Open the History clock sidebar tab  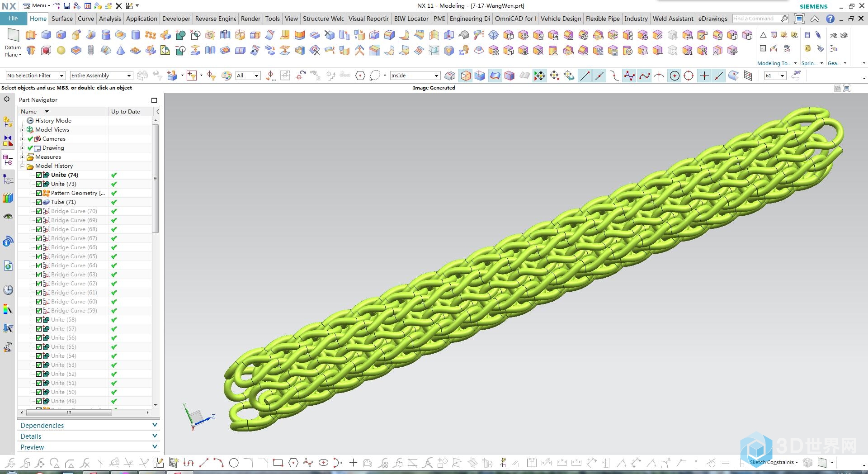[x=8, y=290]
